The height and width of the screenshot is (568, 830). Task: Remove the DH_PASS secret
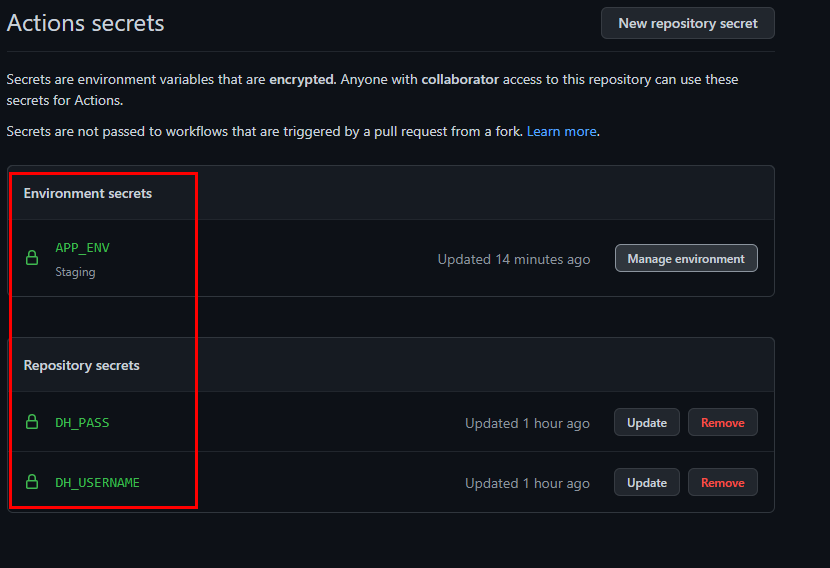click(723, 422)
